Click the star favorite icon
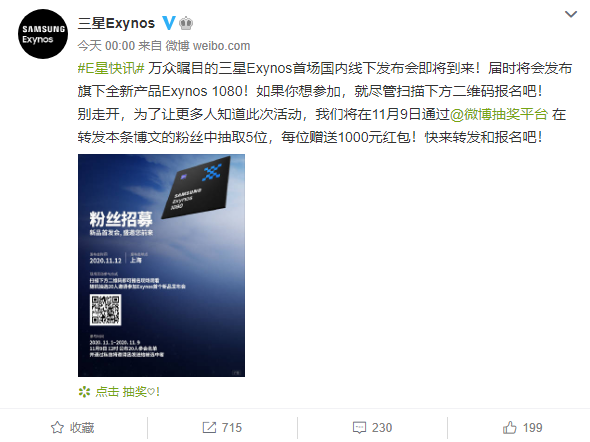This screenshot has width=590, height=442. (57, 427)
